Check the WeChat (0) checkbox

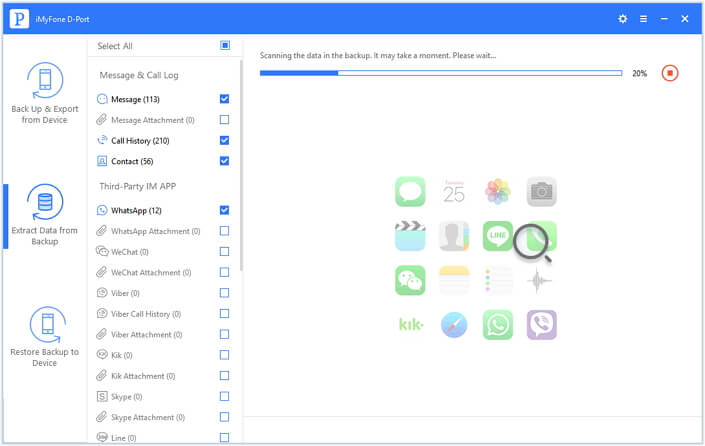[224, 251]
